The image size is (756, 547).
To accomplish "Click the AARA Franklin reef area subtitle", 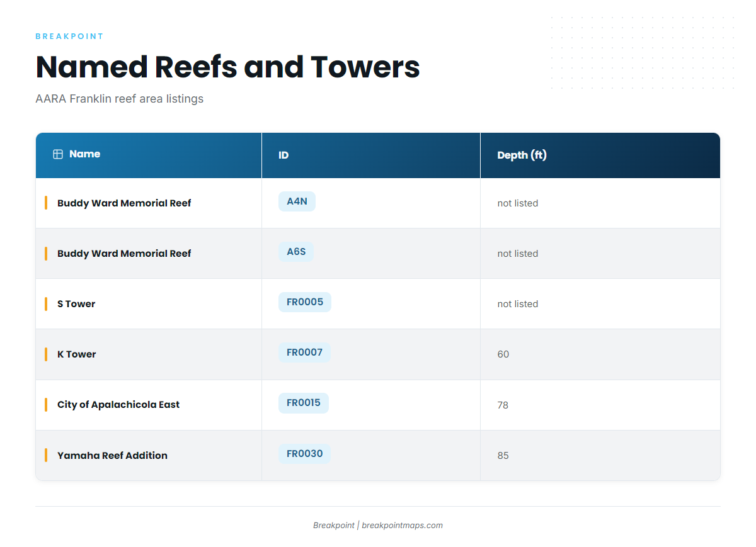I will [x=120, y=99].
